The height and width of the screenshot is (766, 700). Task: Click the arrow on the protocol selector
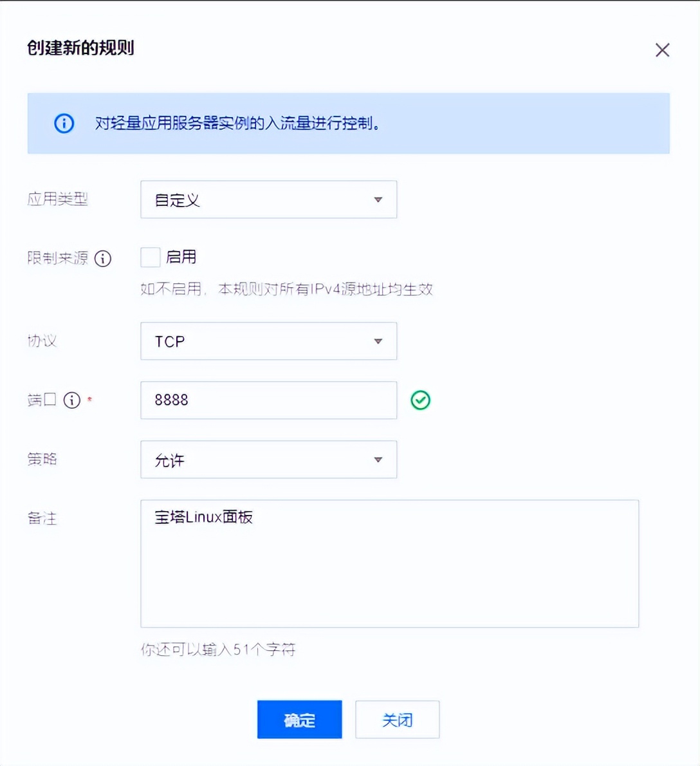coord(378,341)
